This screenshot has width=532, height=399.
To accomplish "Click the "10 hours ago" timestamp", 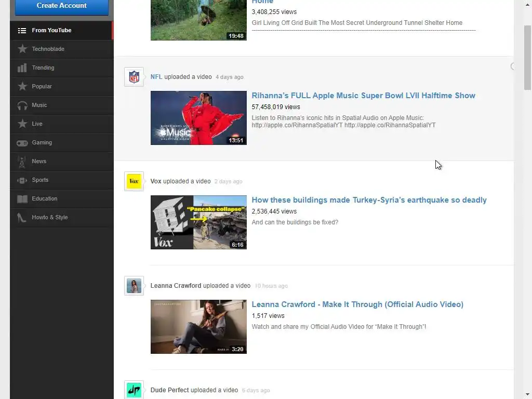I will pyautogui.click(x=271, y=286).
